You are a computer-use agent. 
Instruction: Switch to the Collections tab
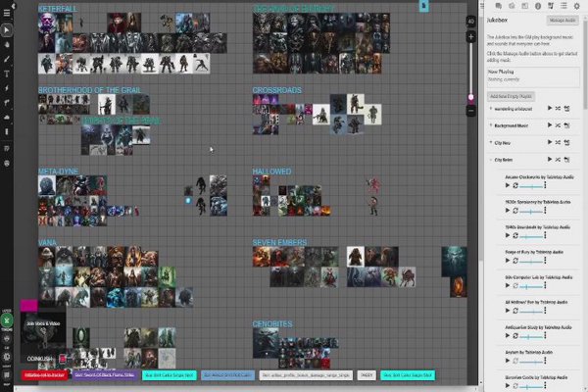563,6
